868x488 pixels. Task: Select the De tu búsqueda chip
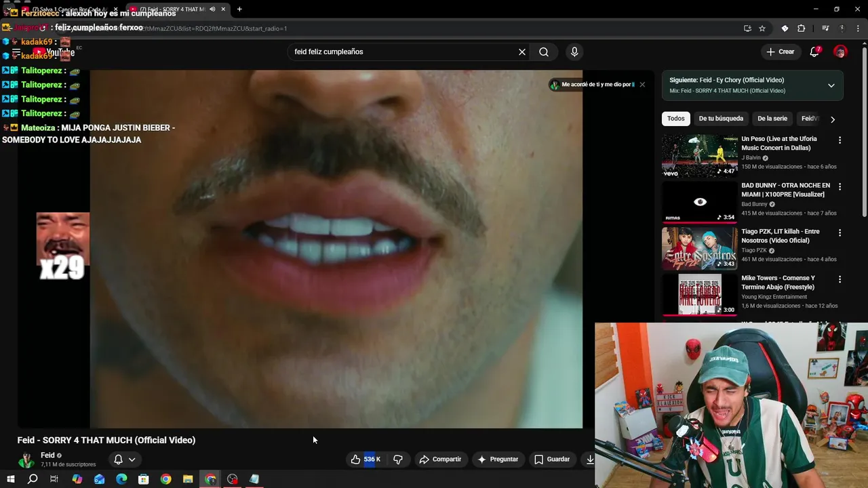pyautogui.click(x=721, y=119)
